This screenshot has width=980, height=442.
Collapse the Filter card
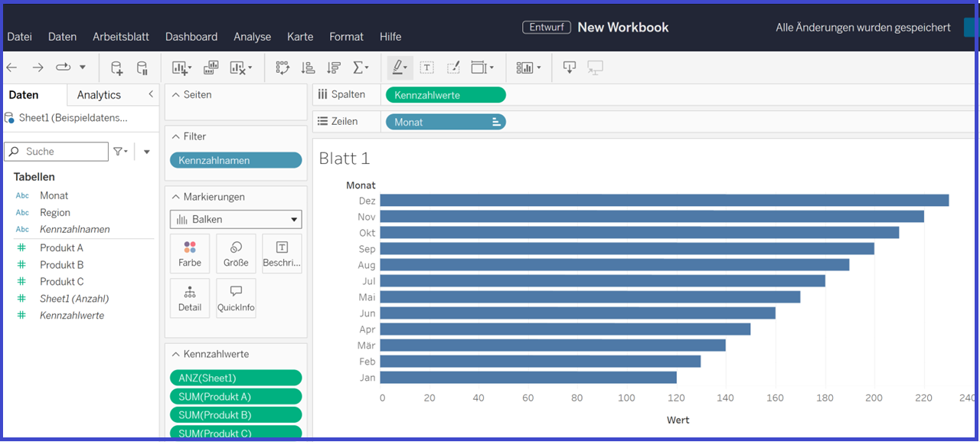coord(175,136)
